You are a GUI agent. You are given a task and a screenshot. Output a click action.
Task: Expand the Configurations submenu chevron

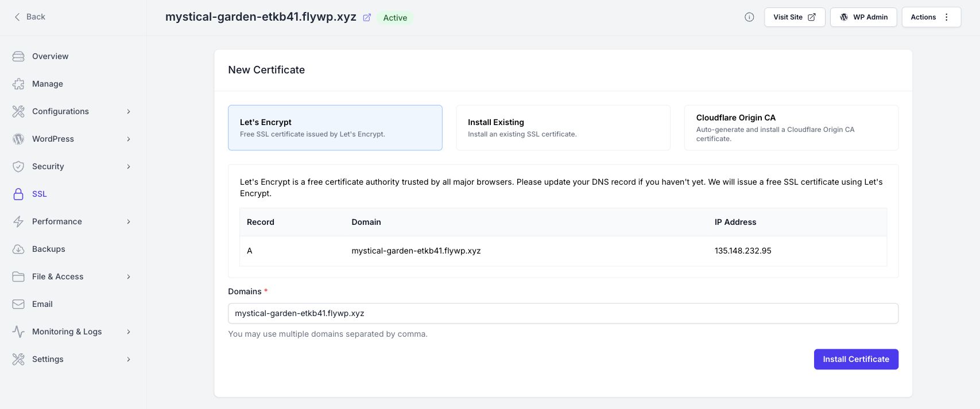click(129, 111)
